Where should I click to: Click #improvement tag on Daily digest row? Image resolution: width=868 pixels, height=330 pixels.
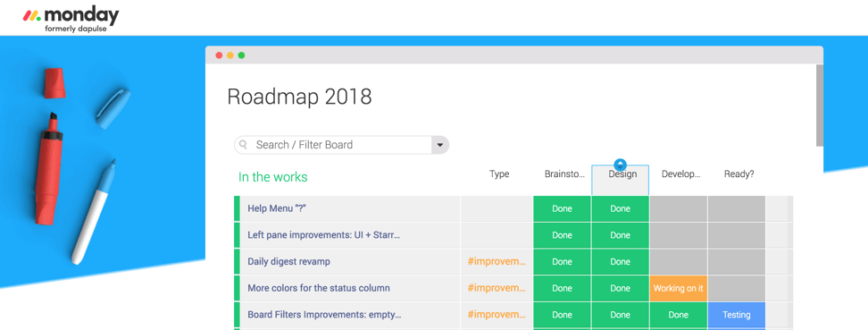click(497, 262)
